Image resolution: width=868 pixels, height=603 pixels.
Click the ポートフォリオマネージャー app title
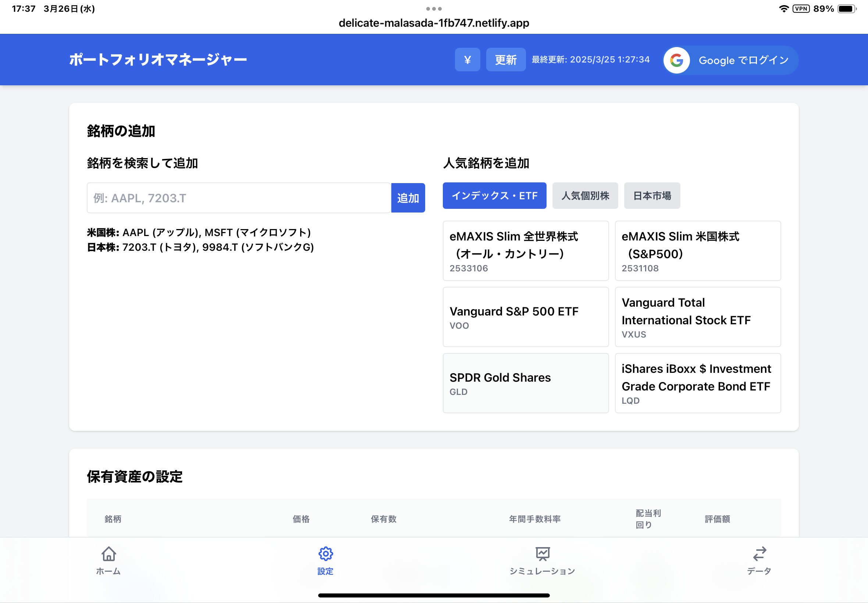(158, 60)
